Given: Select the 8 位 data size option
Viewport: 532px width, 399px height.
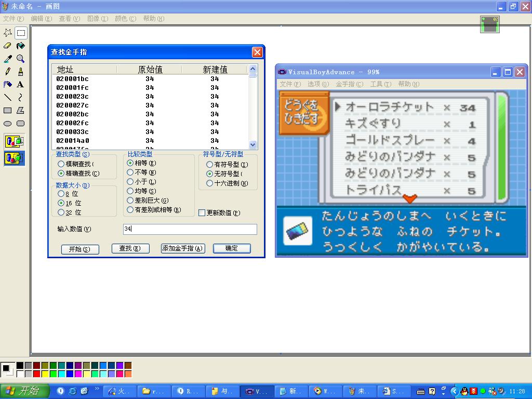Looking at the screenshot, I should (61, 194).
